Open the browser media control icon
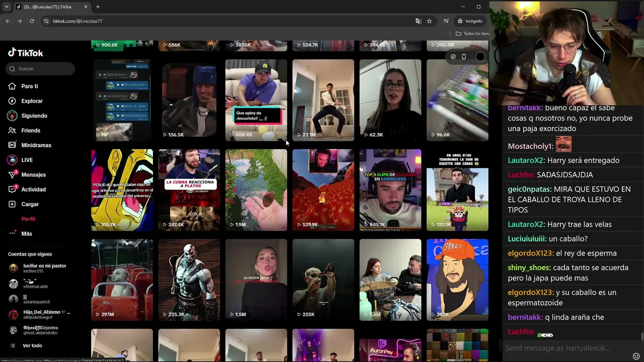This screenshot has width=644, height=362. pos(446,21)
